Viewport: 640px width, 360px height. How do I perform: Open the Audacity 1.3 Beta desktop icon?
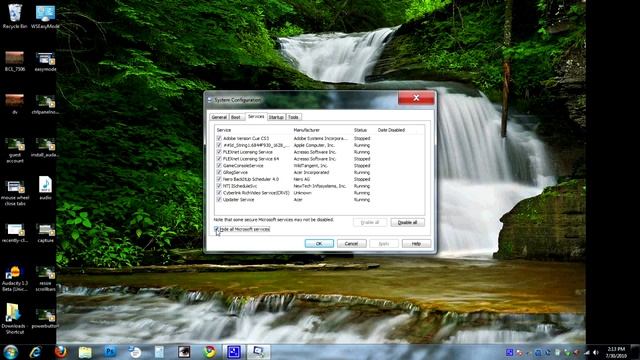click(15, 279)
